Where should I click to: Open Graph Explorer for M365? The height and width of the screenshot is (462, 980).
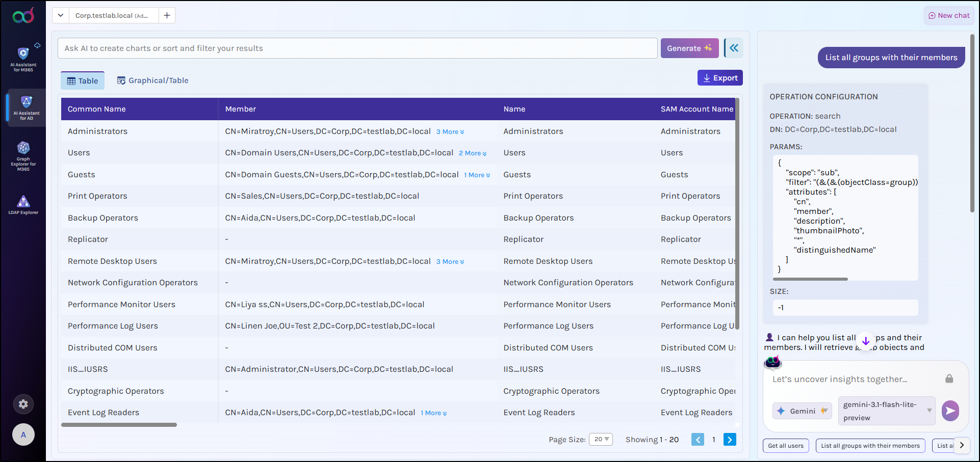pos(23,156)
